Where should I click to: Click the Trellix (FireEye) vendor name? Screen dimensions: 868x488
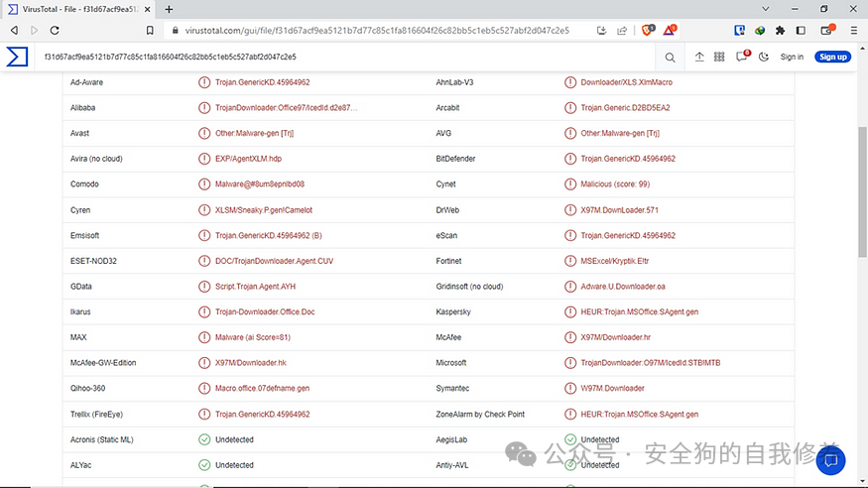click(x=96, y=415)
